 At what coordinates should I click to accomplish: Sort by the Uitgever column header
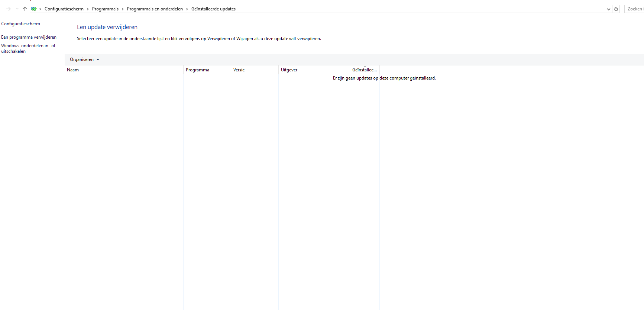pyautogui.click(x=314, y=70)
